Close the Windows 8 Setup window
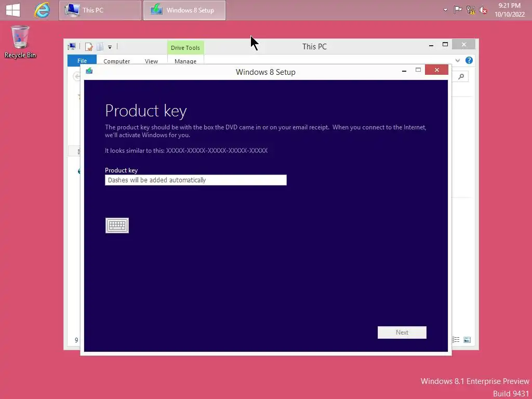This screenshot has height=399, width=532. [x=436, y=70]
